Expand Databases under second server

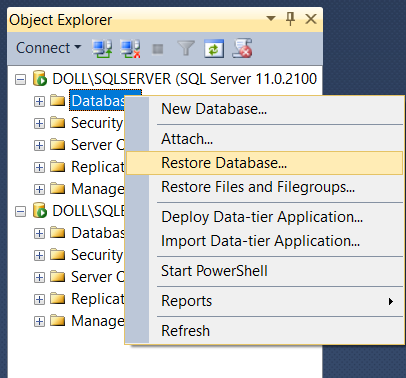click(x=39, y=233)
